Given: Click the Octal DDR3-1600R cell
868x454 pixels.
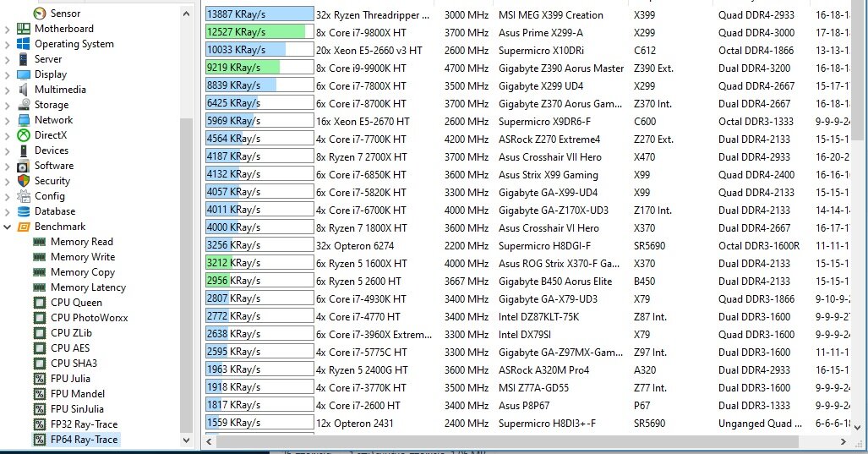Looking at the screenshot, I should [x=759, y=246].
